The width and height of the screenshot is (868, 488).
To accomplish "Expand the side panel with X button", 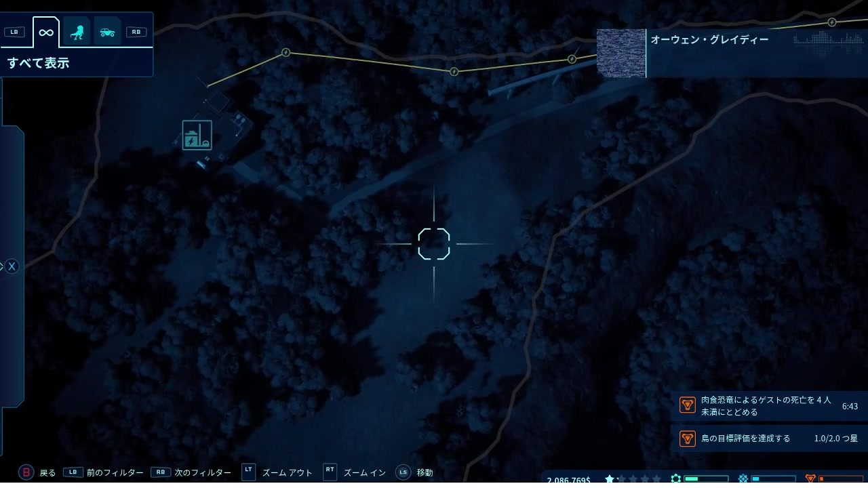I will (x=11, y=266).
